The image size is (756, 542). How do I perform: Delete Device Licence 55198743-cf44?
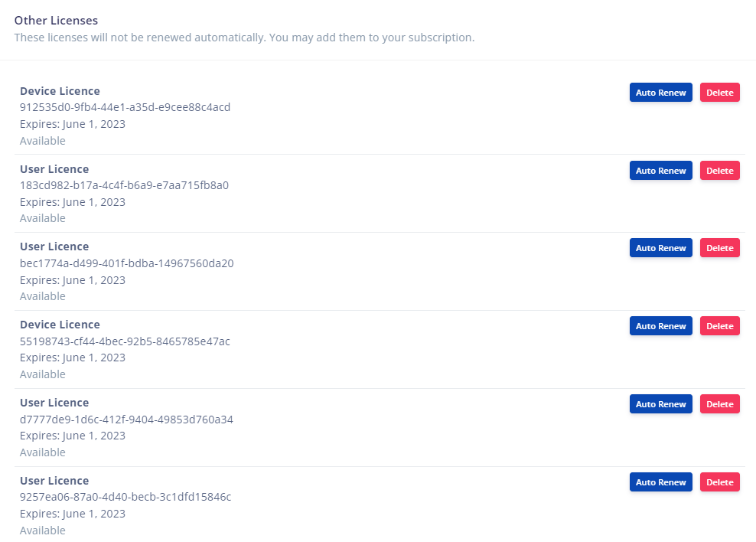tap(719, 326)
